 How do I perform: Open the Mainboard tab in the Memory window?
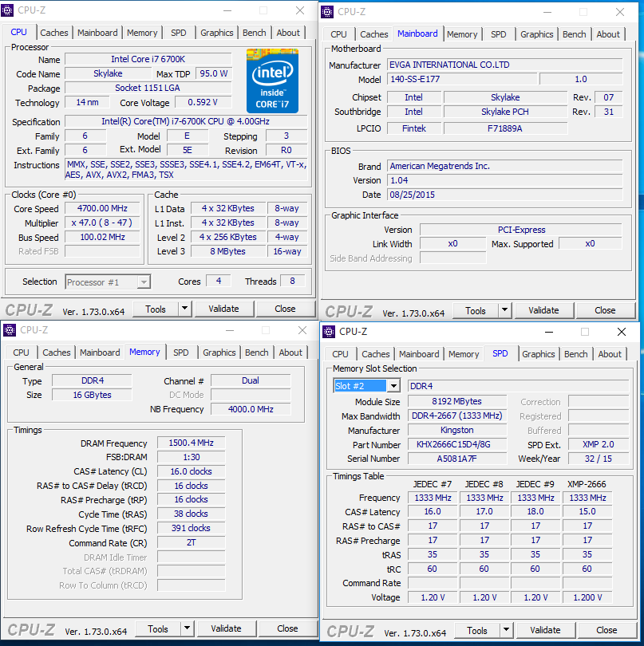coord(100,353)
